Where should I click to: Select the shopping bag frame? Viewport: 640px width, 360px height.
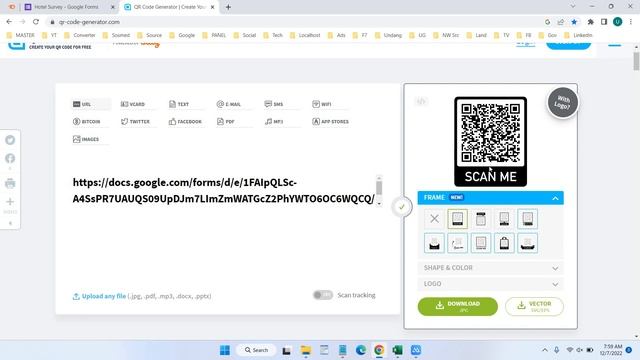pyautogui.click(x=504, y=243)
